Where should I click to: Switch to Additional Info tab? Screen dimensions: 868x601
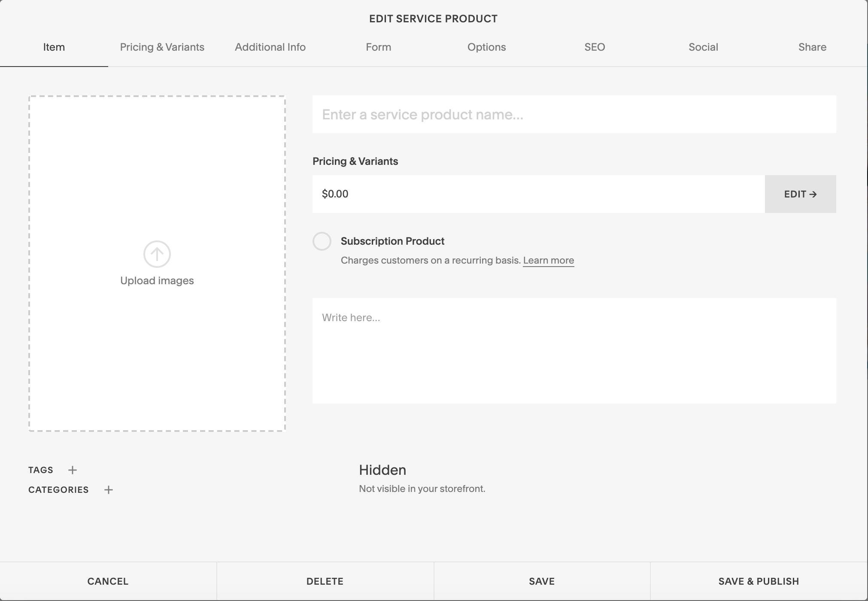[x=270, y=47]
